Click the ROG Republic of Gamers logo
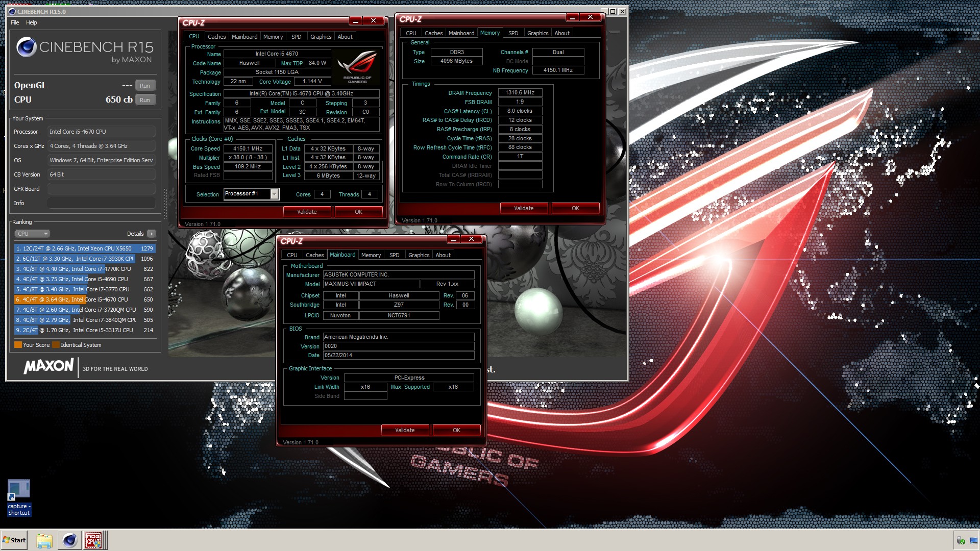The image size is (980, 551). point(357,67)
